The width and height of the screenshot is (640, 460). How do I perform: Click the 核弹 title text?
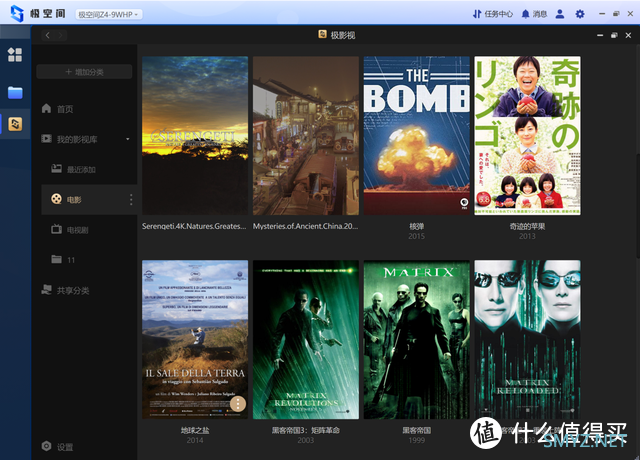(416, 226)
